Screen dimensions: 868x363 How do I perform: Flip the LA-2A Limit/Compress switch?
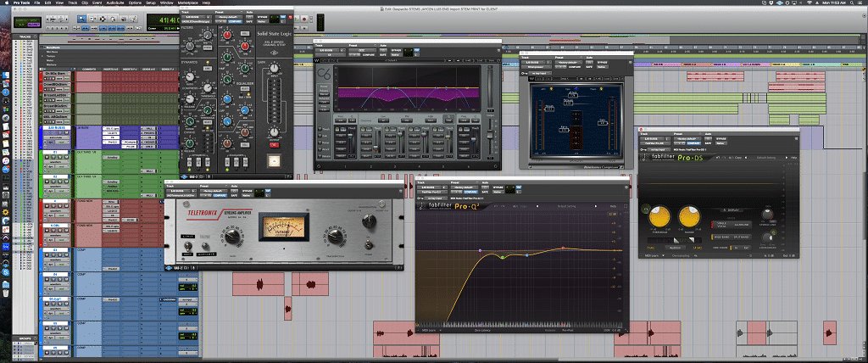pyautogui.click(x=188, y=245)
